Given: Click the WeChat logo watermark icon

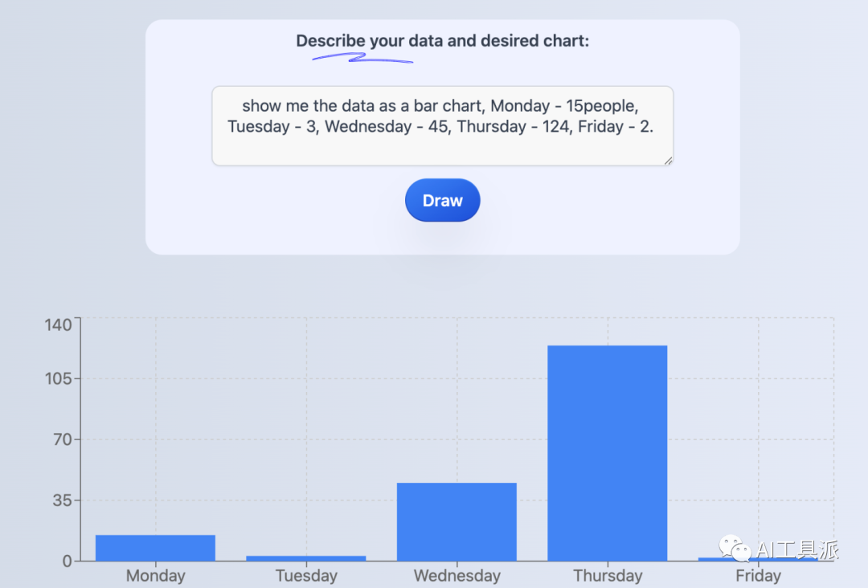Looking at the screenshot, I should pyautogui.click(x=735, y=548).
